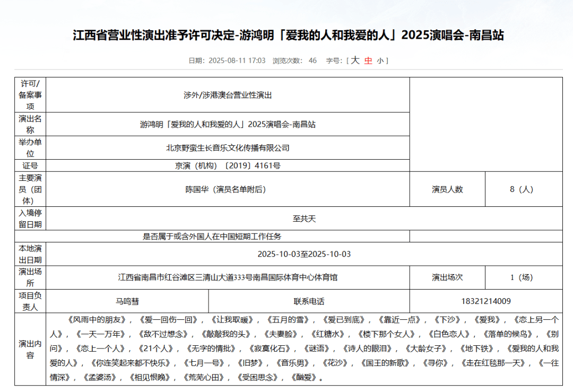Select the 至共天 cell text
Viewport: 573px width, 392px height.
tap(304, 219)
